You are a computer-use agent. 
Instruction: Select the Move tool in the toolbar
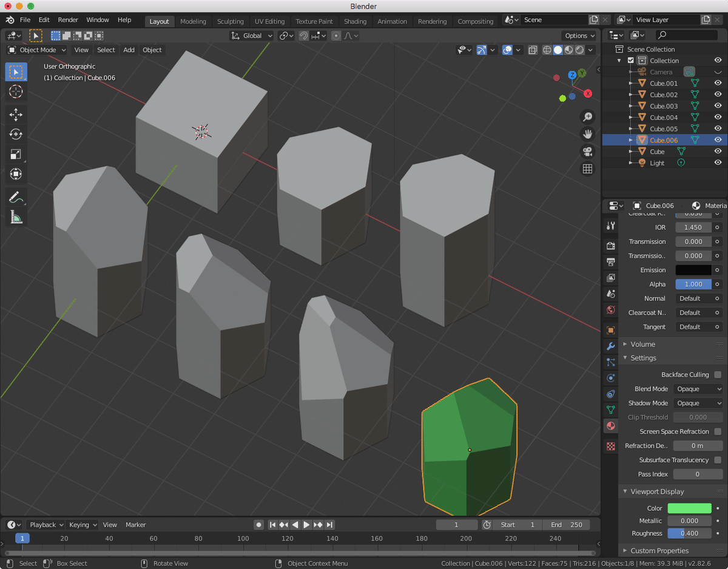coord(16,115)
